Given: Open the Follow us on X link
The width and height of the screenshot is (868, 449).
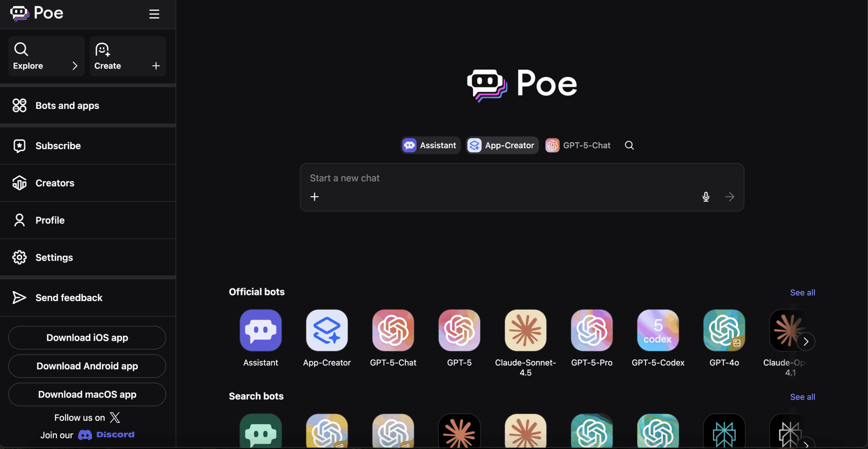Looking at the screenshot, I should tap(87, 418).
